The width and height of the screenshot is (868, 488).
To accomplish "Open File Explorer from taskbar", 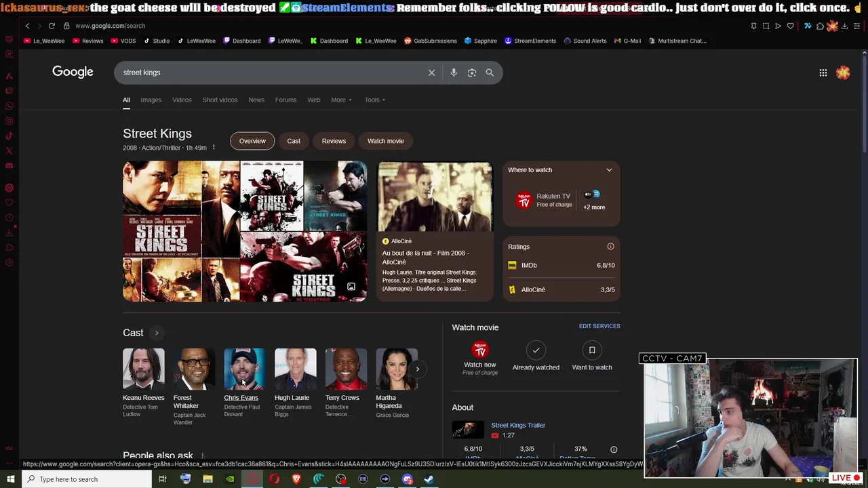I will [208, 479].
